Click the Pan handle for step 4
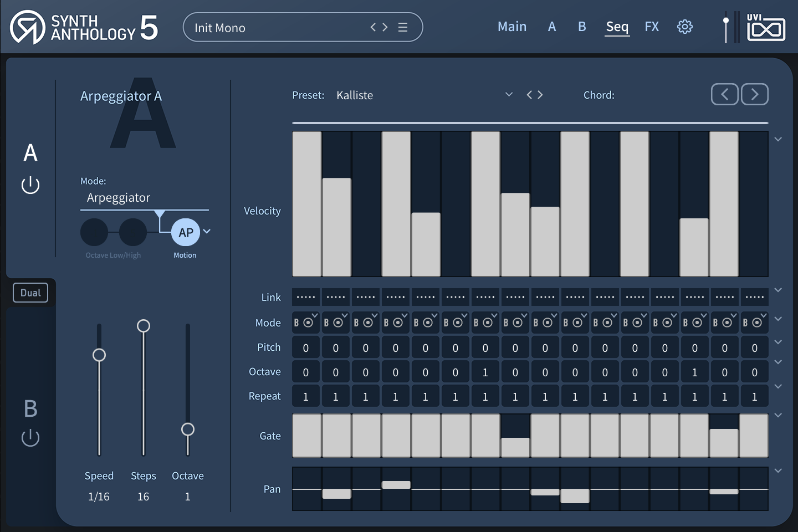Viewport: 798px width, 532px height. [396, 485]
